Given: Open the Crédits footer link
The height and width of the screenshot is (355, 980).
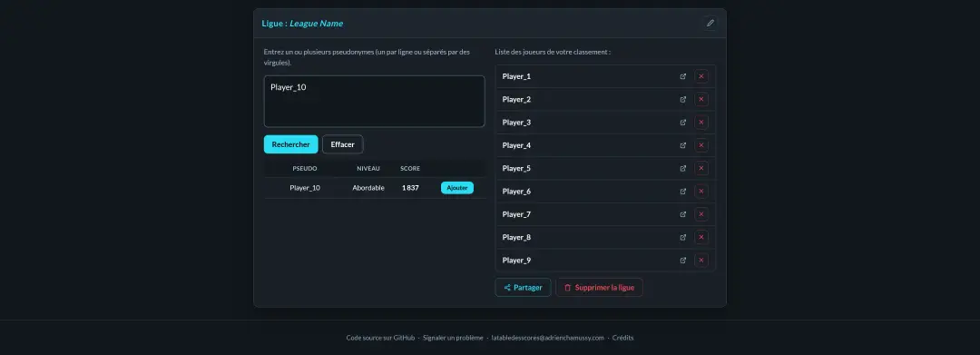Looking at the screenshot, I should pyautogui.click(x=622, y=338).
